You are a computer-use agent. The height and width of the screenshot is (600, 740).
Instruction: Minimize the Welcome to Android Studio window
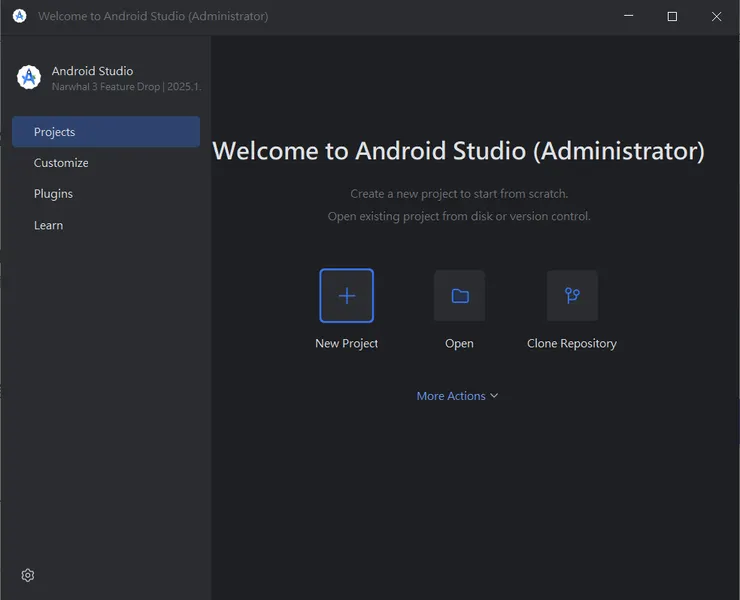coord(628,16)
